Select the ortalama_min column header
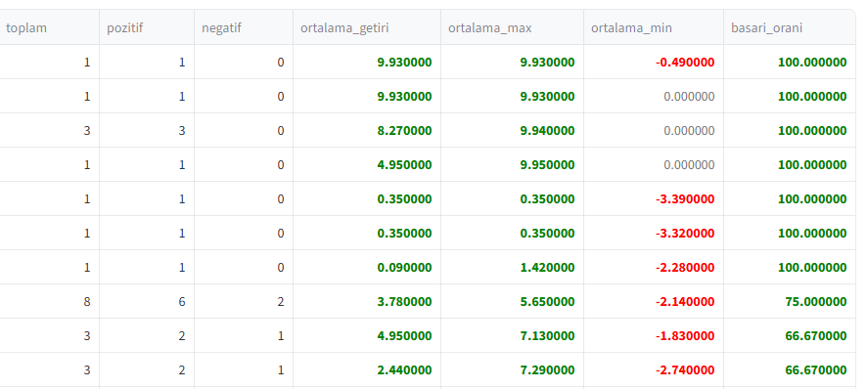 (x=654, y=27)
